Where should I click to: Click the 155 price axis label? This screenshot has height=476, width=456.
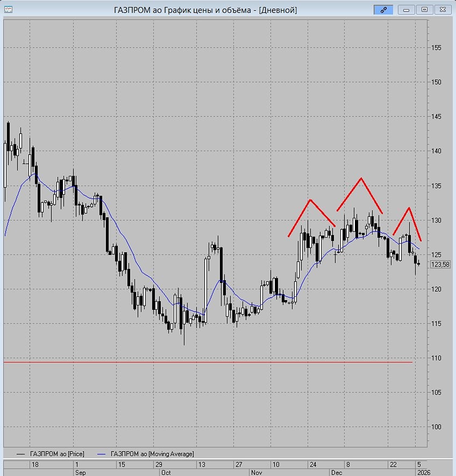436,48
